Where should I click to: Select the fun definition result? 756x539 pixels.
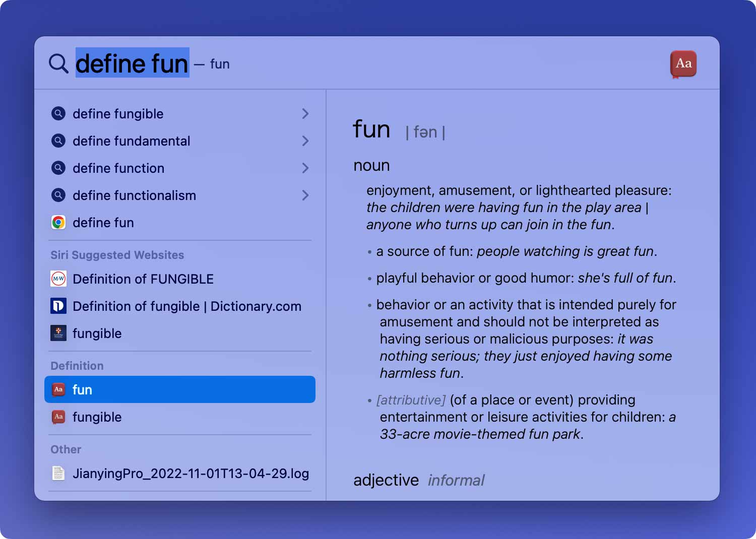point(180,389)
